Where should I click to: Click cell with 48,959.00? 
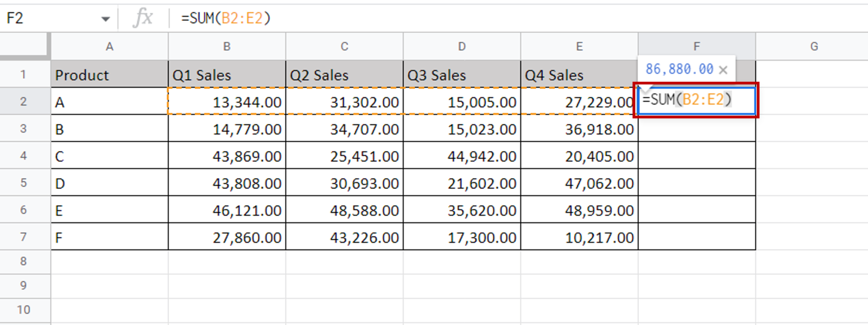pyautogui.click(x=579, y=210)
